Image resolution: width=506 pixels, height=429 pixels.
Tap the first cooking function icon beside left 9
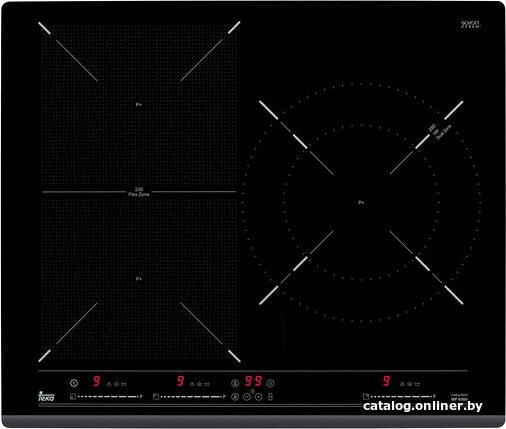109,384
